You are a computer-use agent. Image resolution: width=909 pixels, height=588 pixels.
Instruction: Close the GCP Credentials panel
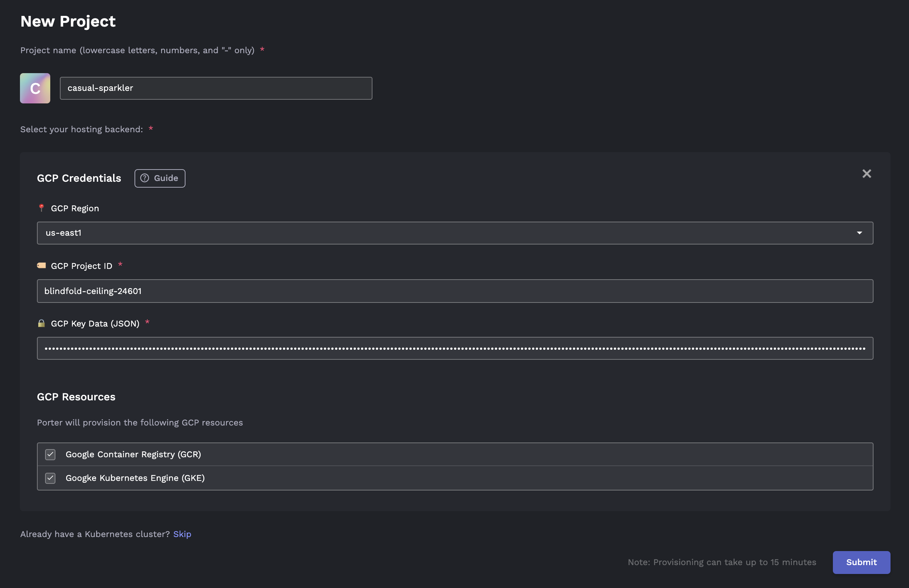tap(866, 174)
